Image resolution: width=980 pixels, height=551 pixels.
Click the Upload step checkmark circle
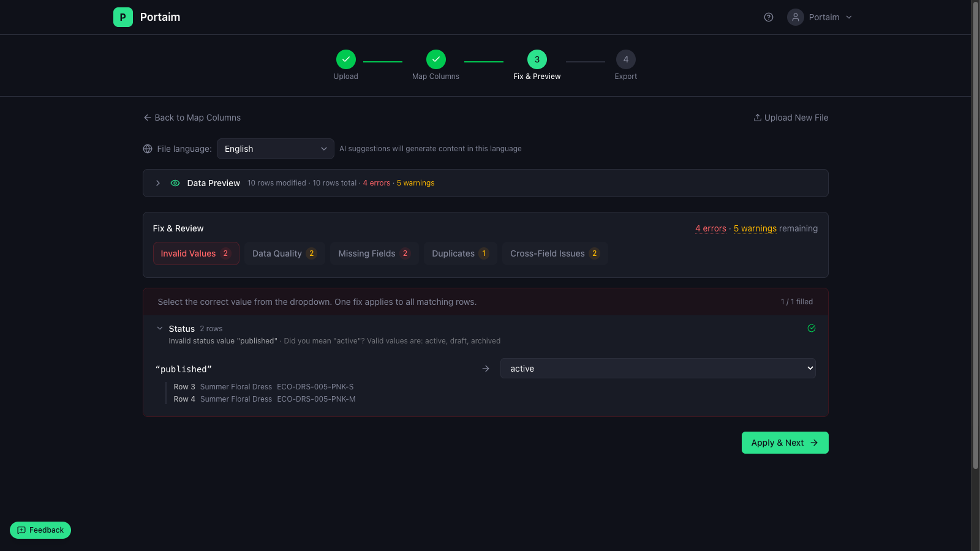pyautogui.click(x=345, y=59)
